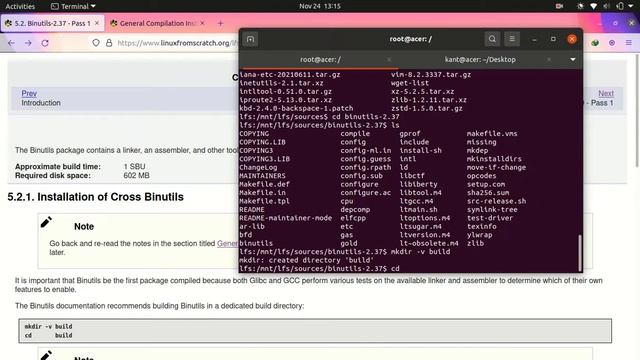Click 'move-if-change' in the terminal listing
Image resolution: width=640 pixels, height=360 pixels.
tap(496, 167)
